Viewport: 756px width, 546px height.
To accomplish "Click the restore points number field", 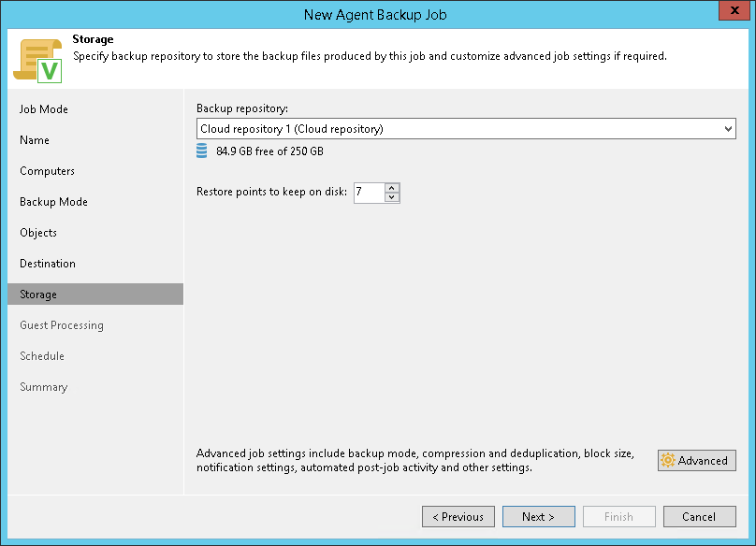I will [x=368, y=193].
